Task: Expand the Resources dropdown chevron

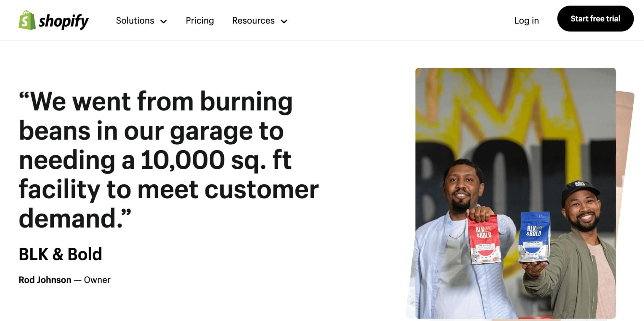Action: pos(284,21)
